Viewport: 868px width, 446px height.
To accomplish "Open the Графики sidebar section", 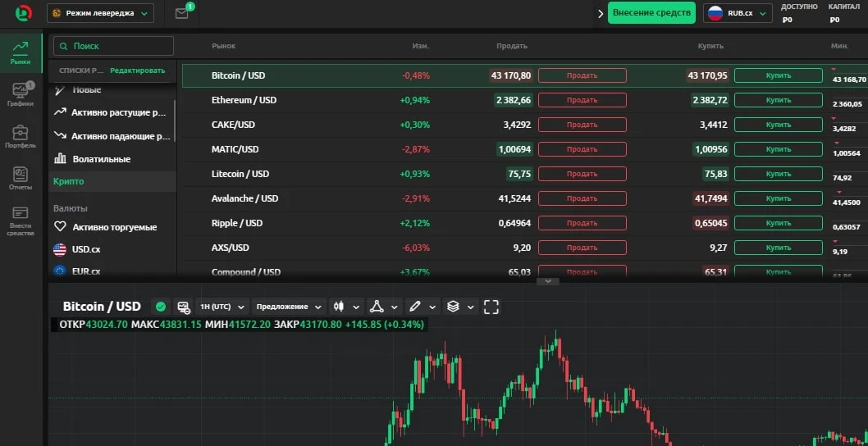I will [x=21, y=94].
